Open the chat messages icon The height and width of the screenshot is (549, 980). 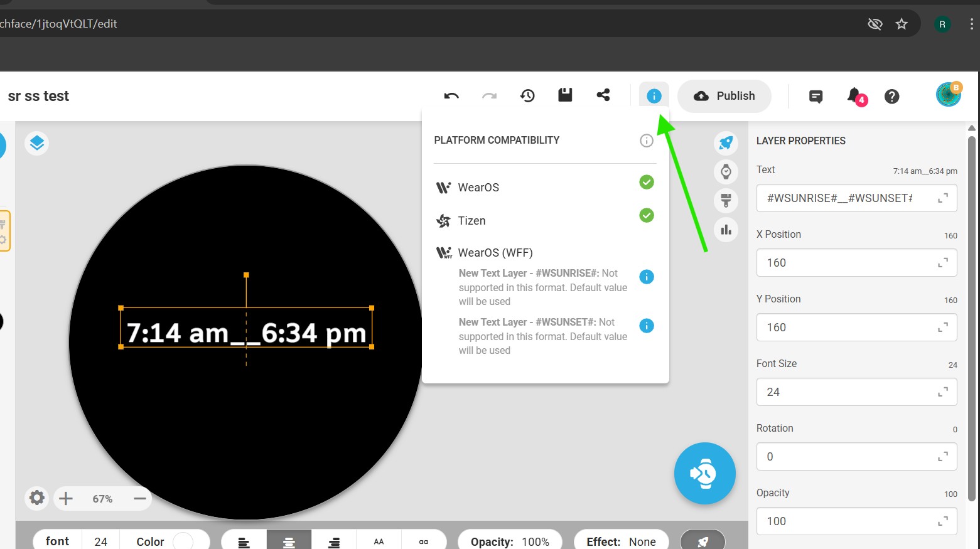point(816,97)
